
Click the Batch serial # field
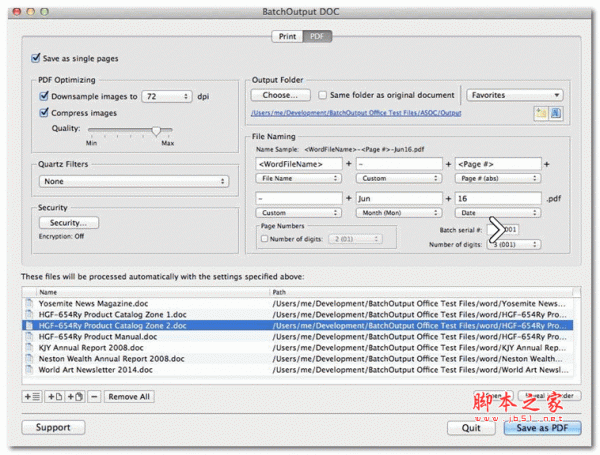[x=503, y=230]
